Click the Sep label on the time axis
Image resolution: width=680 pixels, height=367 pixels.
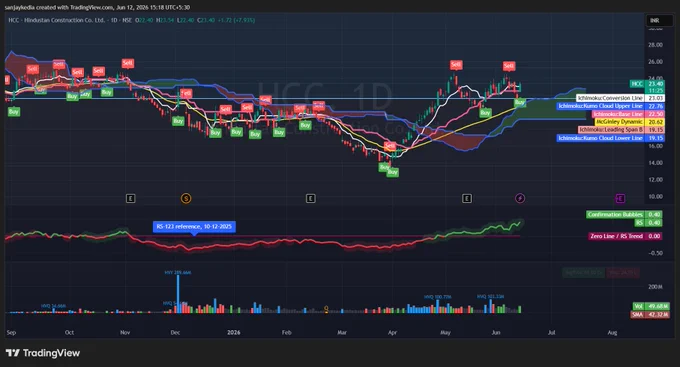coord(11,332)
